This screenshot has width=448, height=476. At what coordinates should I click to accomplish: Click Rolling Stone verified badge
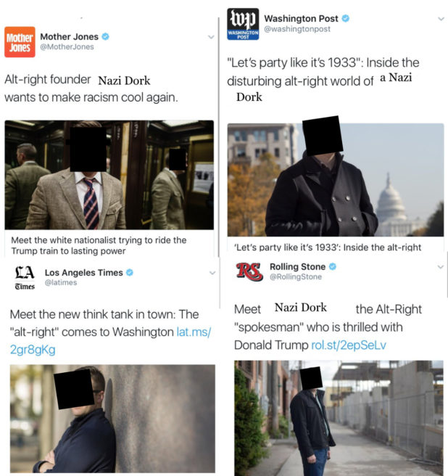(x=333, y=266)
